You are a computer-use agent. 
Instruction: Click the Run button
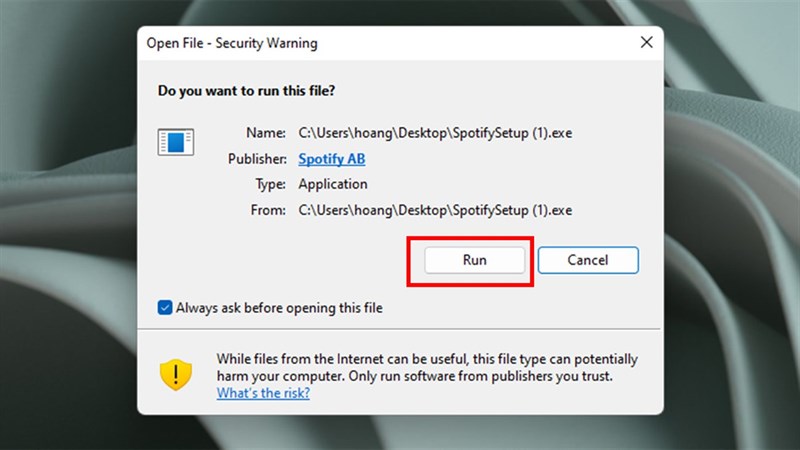[x=474, y=260]
